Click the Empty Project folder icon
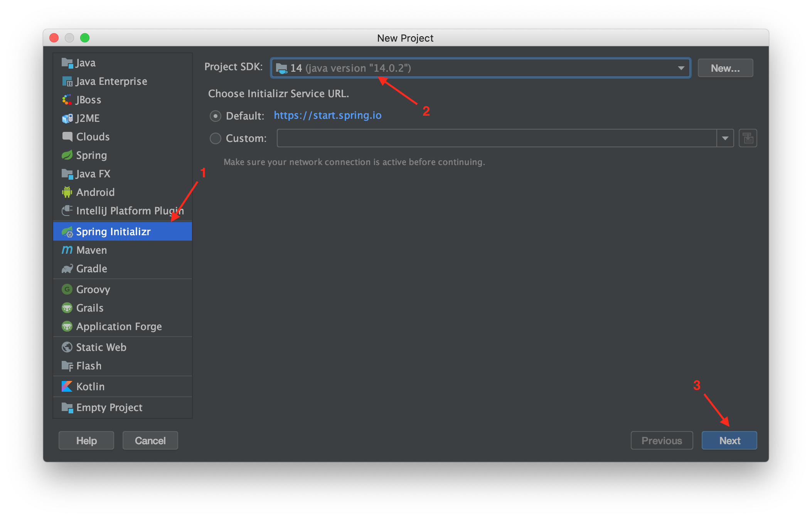This screenshot has width=812, height=519. click(x=67, y=408)
